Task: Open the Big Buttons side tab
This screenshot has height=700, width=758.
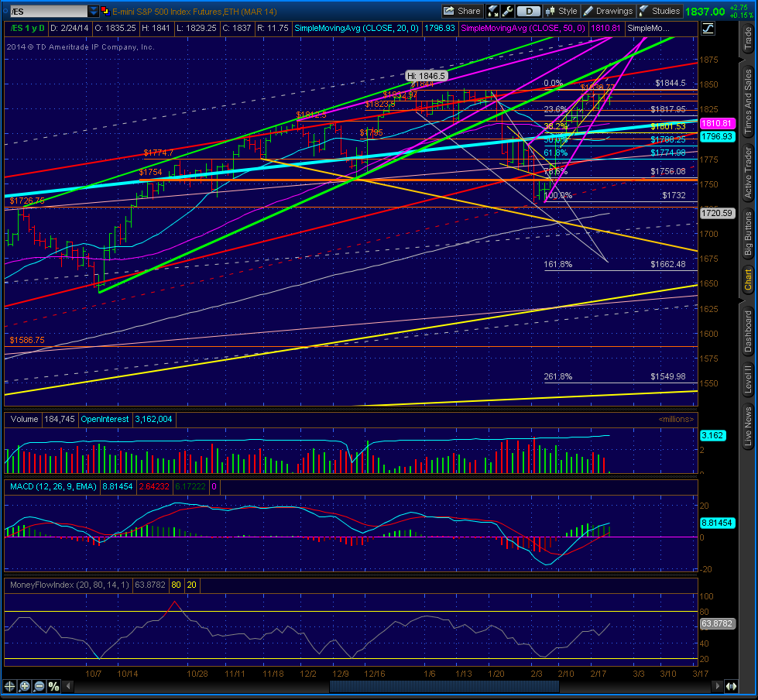Action: click(748, 233)
